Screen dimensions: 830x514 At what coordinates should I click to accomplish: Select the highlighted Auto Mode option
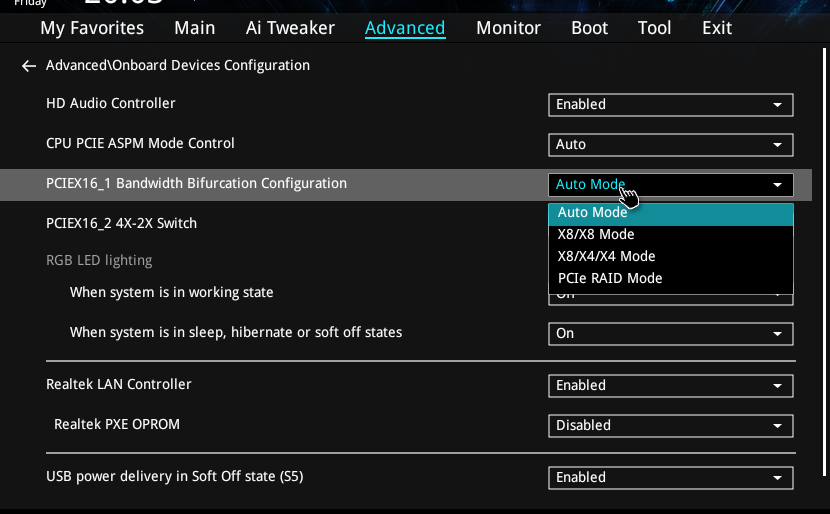coord(593,212)
